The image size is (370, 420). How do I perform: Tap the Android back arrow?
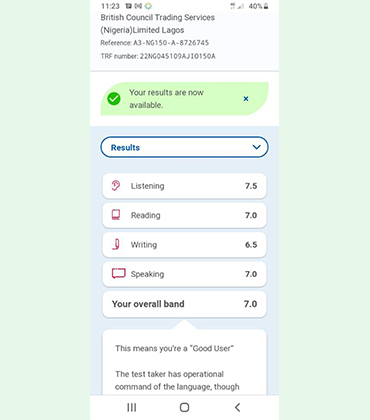[237, 407]
